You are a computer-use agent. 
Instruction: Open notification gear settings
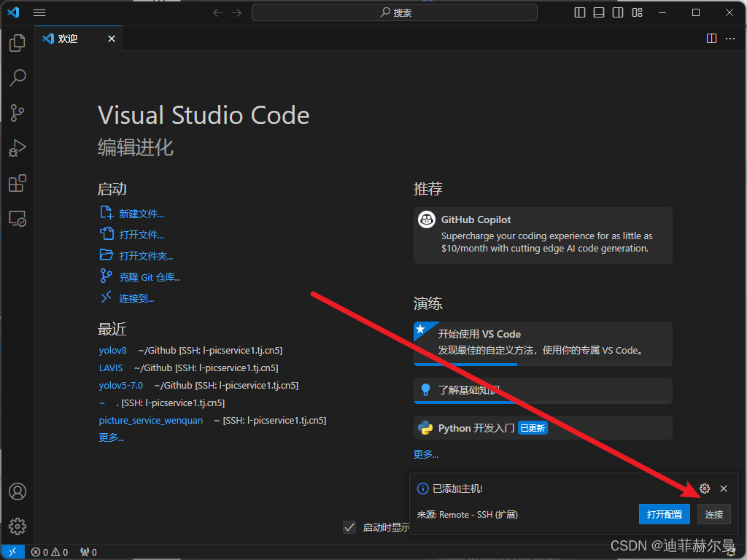(x=705, y=489)
